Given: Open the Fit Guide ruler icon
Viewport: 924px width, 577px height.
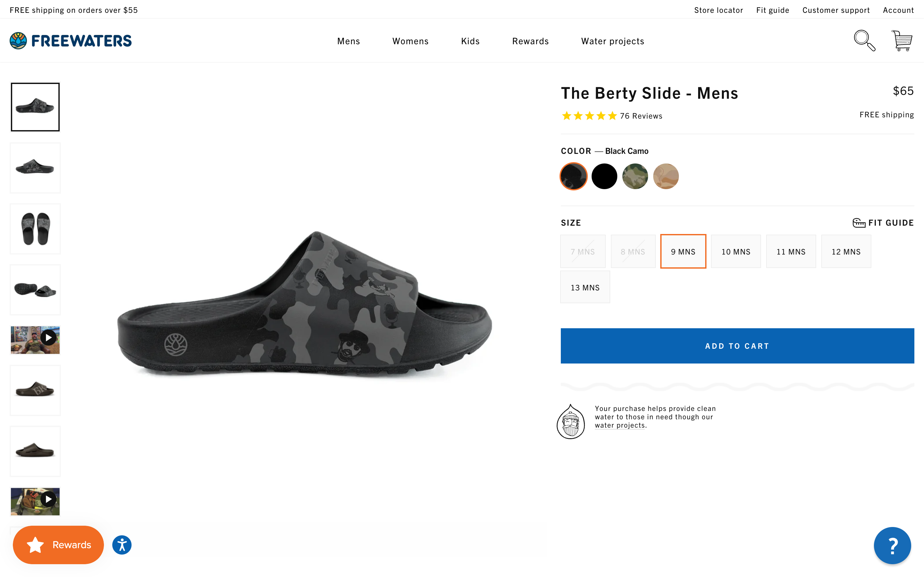Looking at the screenshot, I should pyautogui.click(x=859, y=223).
